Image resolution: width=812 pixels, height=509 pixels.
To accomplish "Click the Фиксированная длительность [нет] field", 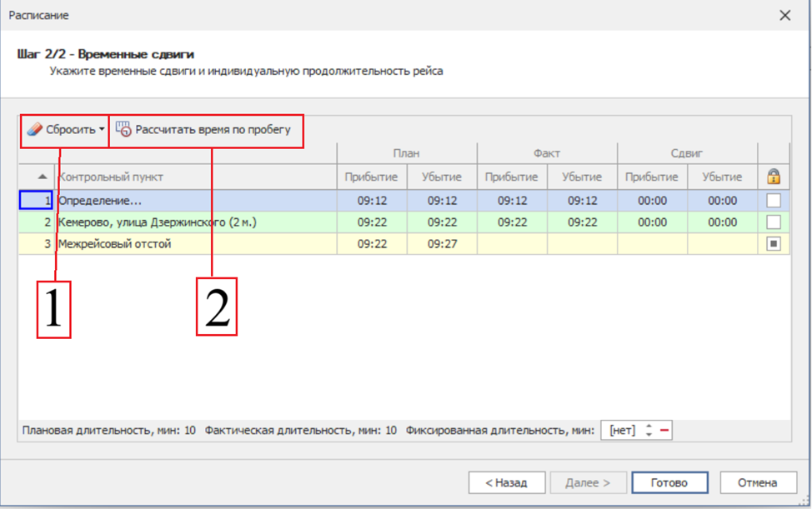I will 621,431.
